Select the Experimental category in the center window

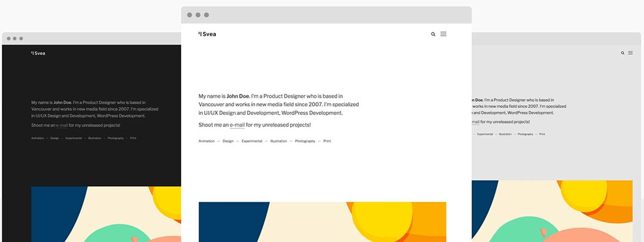pos(251,141)
